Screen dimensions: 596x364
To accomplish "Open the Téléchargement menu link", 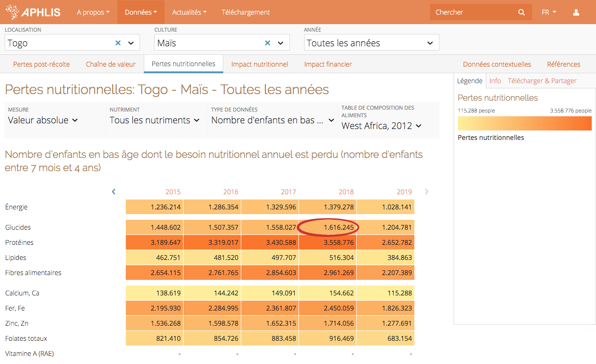I will click(x=245, y=12).
